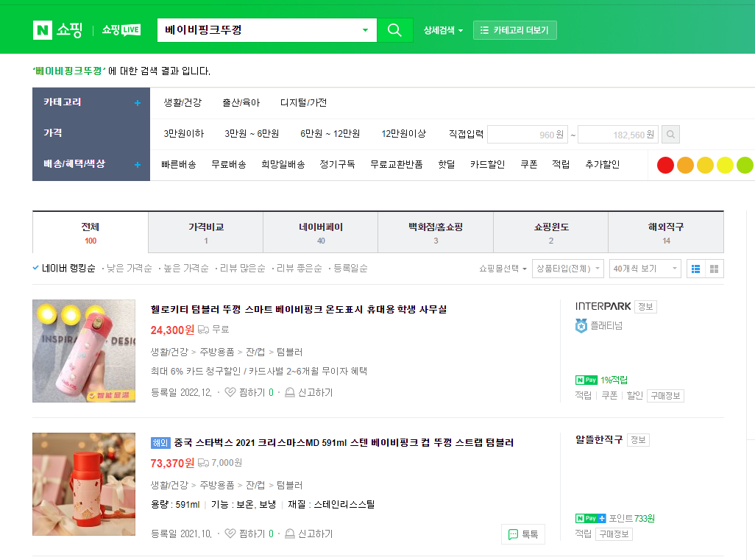The width and height of the screenshot is (755, 560).
Task: Open 중국 스타벅스 2021 크리스마스MD product title
Action: click(x=344, y=442)
